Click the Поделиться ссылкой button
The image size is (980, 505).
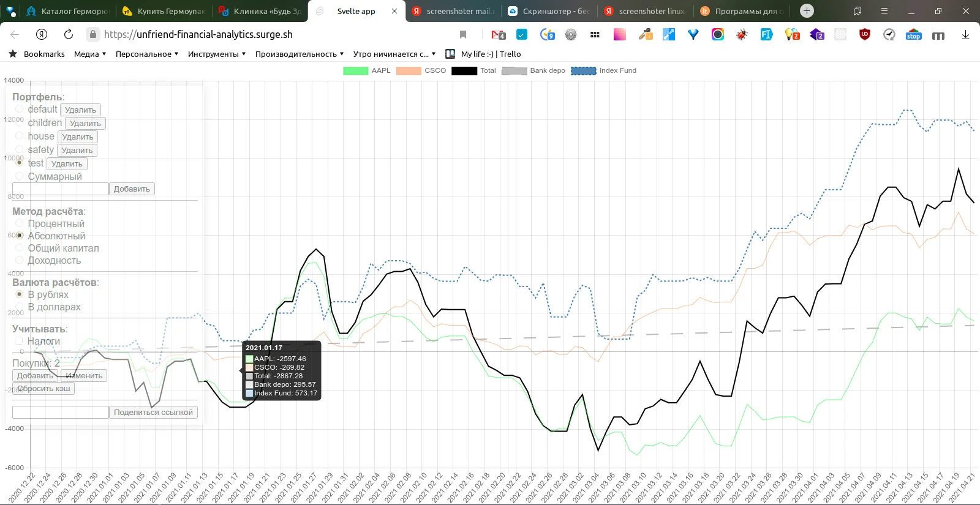[153, 413]
